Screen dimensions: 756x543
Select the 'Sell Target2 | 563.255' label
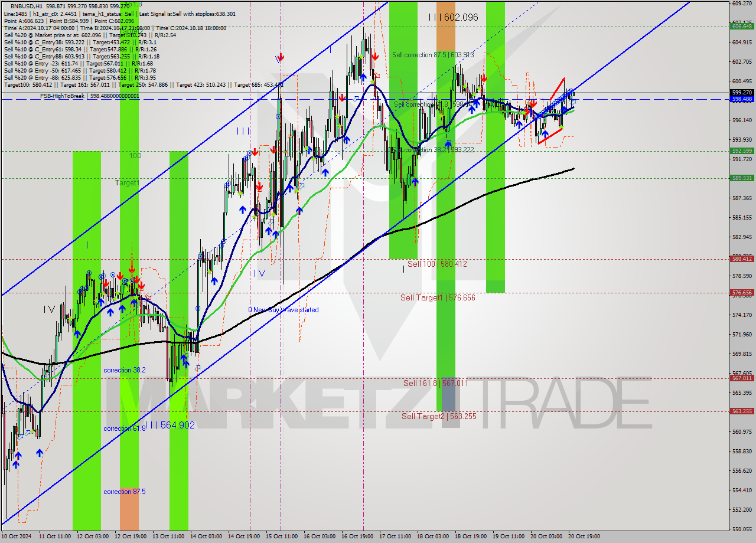pyautogui.click(x=439, y=416)
